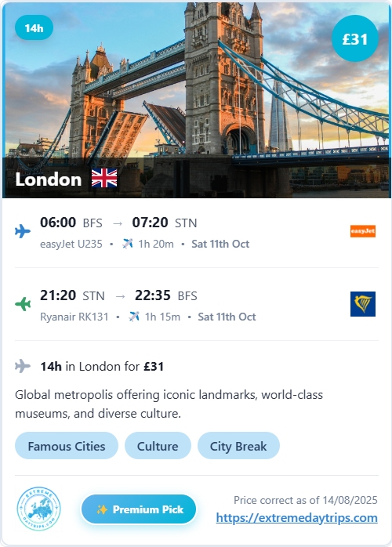Click the London destination title

coord(48,179)
